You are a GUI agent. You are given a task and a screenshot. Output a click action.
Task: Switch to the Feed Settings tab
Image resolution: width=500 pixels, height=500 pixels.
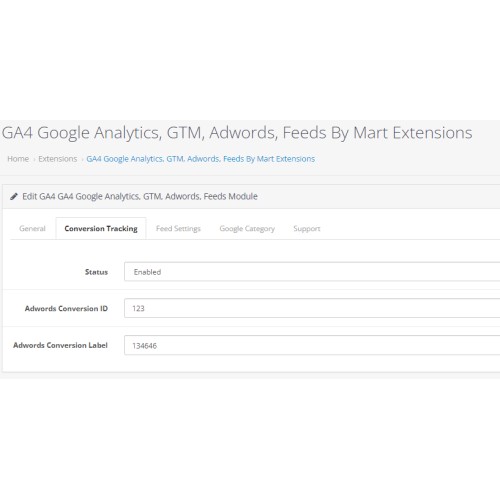pyautogui.click(x=178, y=229)
